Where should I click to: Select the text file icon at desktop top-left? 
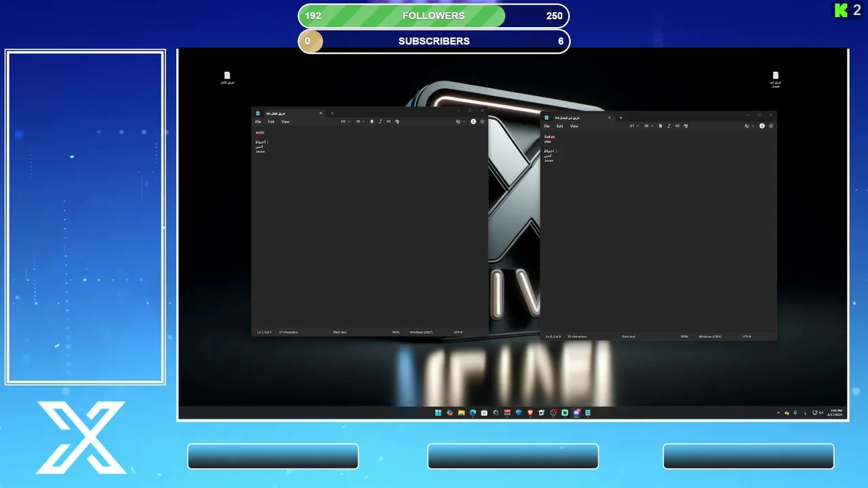pyautogui.click(x=227, y=78)
